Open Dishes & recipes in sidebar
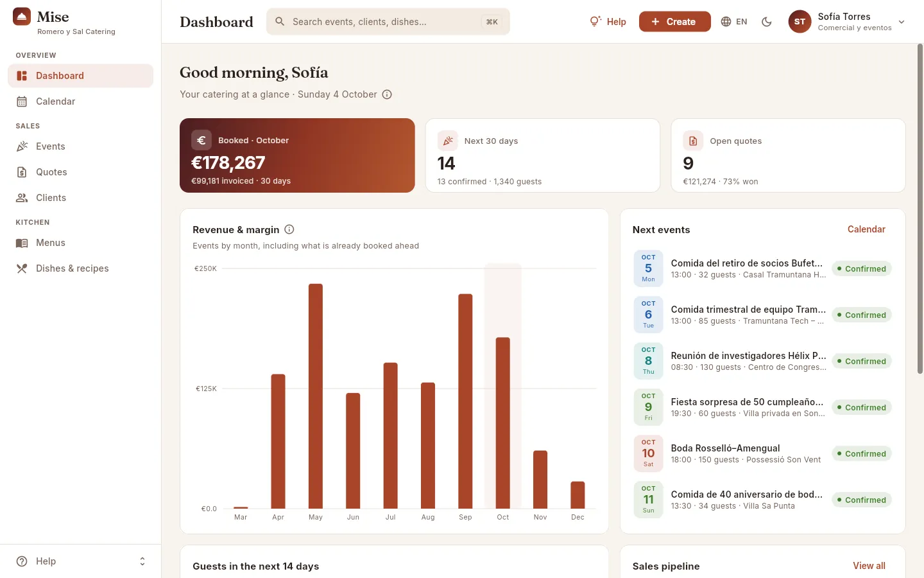The height and width of the screenshot is (578, 924). (80, 268)
